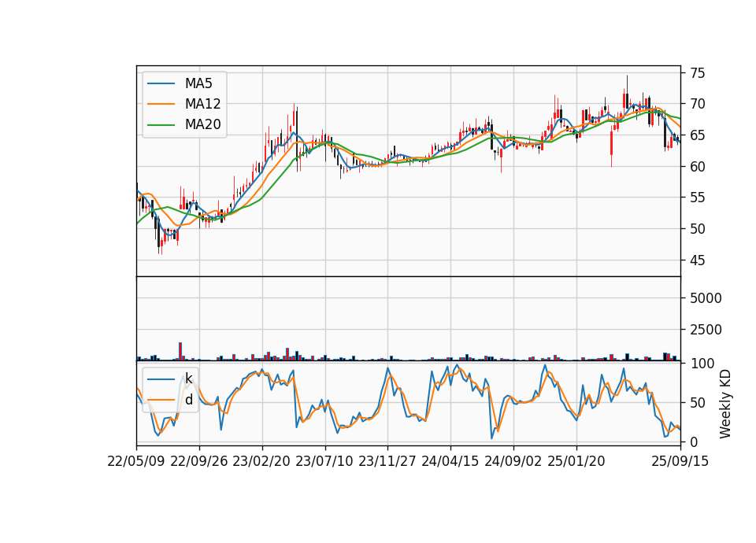Click the k legend label in KD panel
Viewport: 756px width, 543px height.
coord(188,379)
